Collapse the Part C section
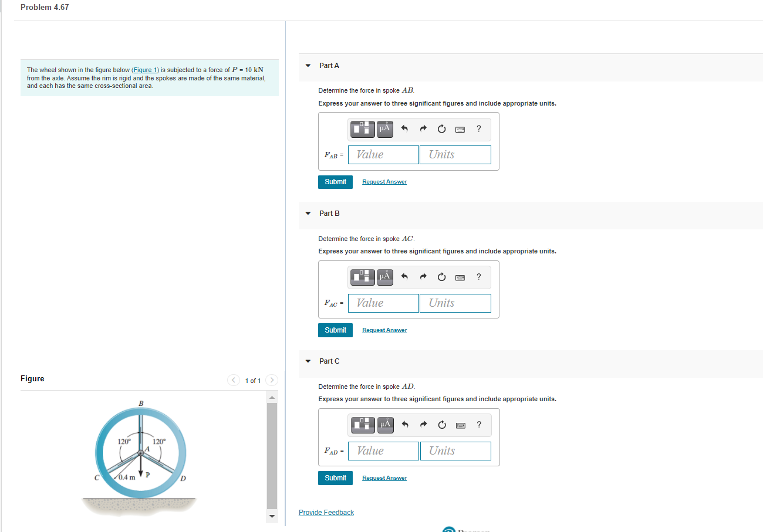The image size is (763, 532). coord(308,361)
